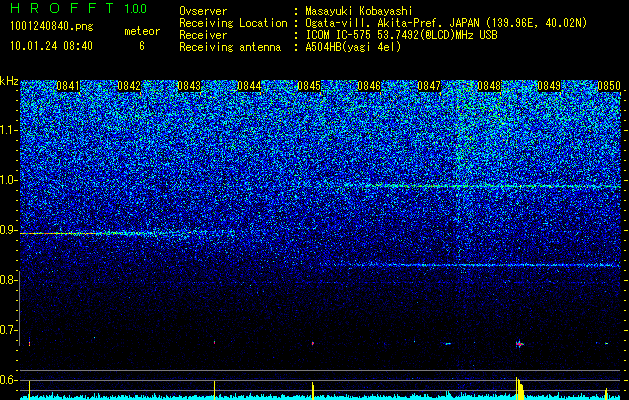Click the 0842 time marker
The width and height of the screenshot is (629, 400).
pos(129,86)
